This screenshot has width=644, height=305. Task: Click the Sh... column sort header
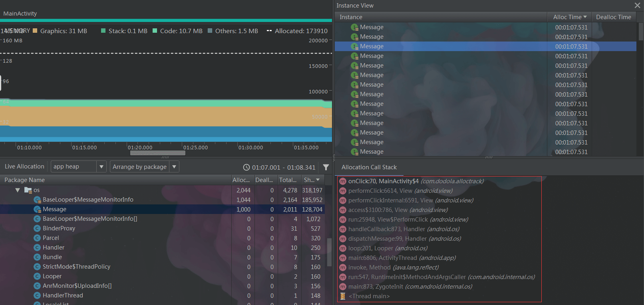pyautogui.click(x=312, y=180)
